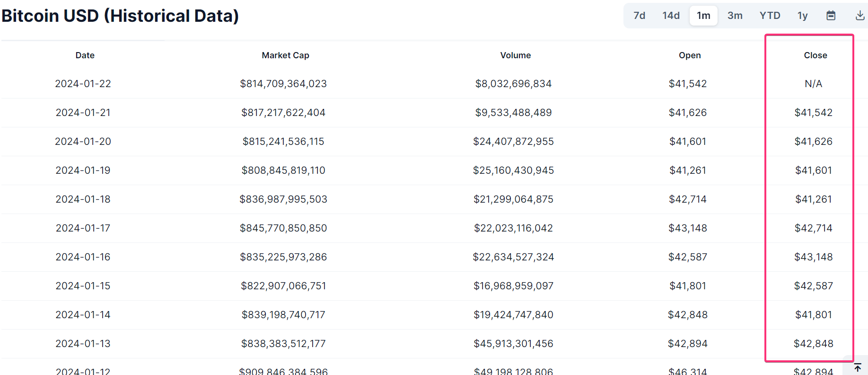Screen dimensions: 868x375
Task: Click the Market Cap column header
Action: [x=285, y=55]
